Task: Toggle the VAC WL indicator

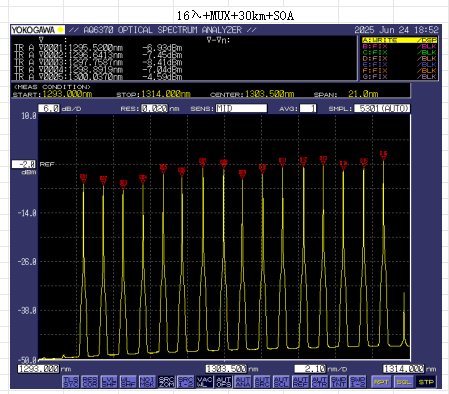Action: (205, 382)
